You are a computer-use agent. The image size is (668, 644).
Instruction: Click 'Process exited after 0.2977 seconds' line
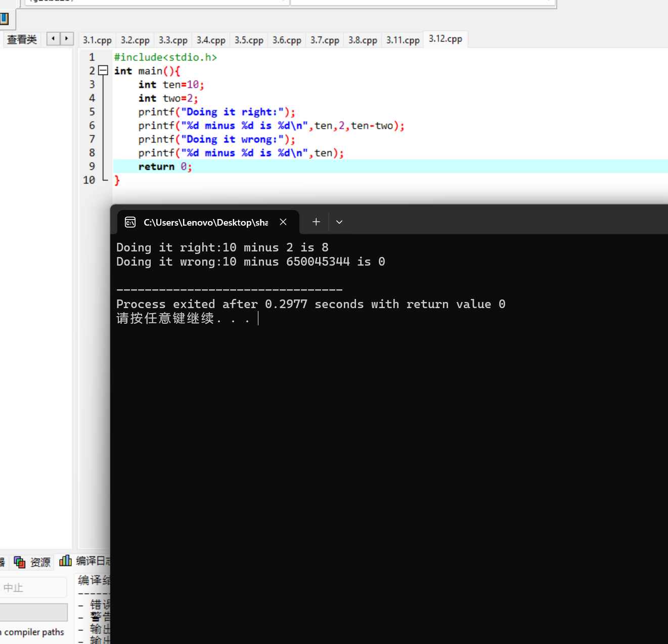point(310,304)
